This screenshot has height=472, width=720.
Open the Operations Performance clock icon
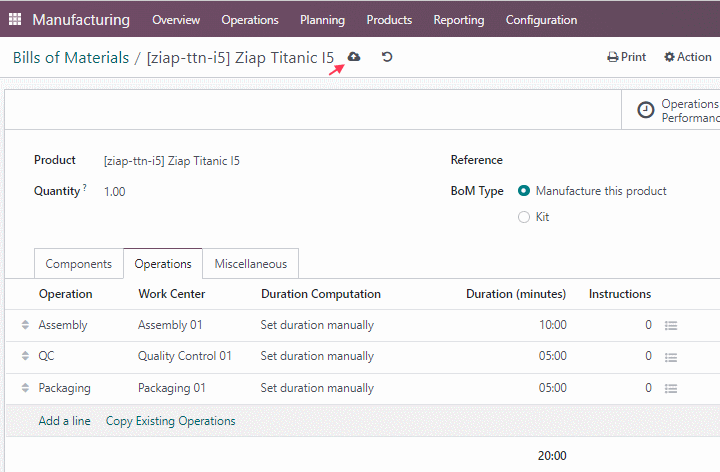(x=646, y=110)
